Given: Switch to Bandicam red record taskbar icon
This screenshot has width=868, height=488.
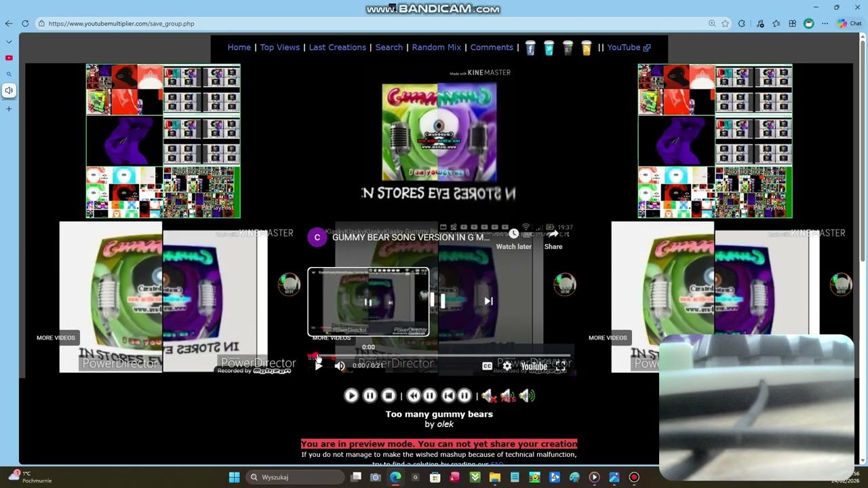Looking at the screenshot, I should pos(634,477).
